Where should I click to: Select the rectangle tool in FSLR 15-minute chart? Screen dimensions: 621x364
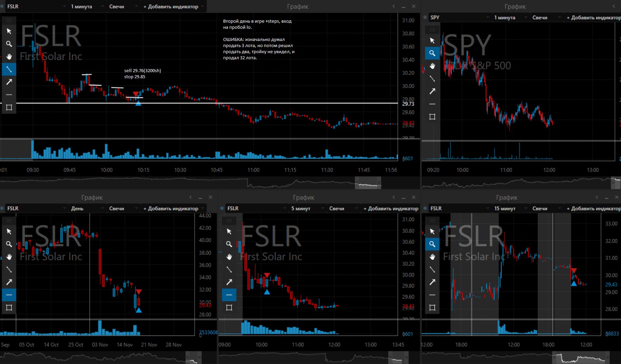pyautogui.click(x=432, y=307)
